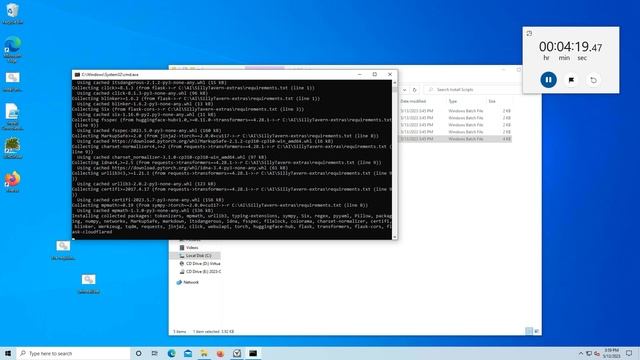This screenshot has width=640, height=360.
Task: Open taskbar clock and date
Action: (611, 353)
